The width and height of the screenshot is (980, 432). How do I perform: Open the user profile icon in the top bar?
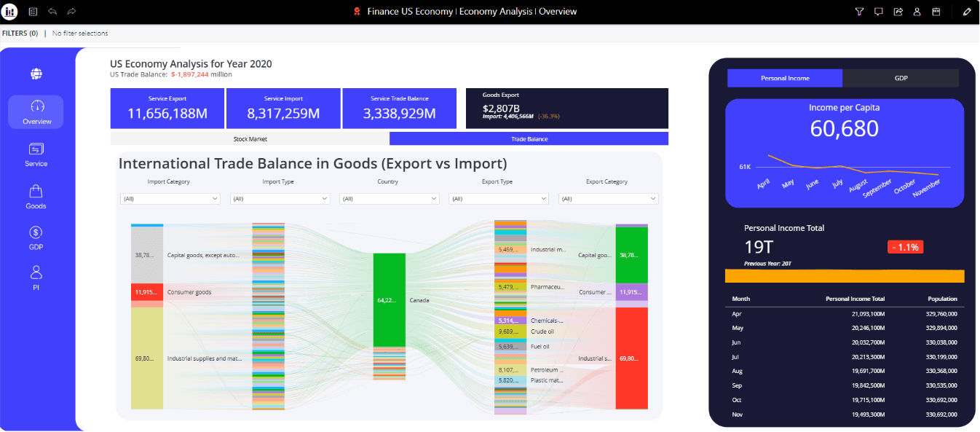[x=917, y=12]
